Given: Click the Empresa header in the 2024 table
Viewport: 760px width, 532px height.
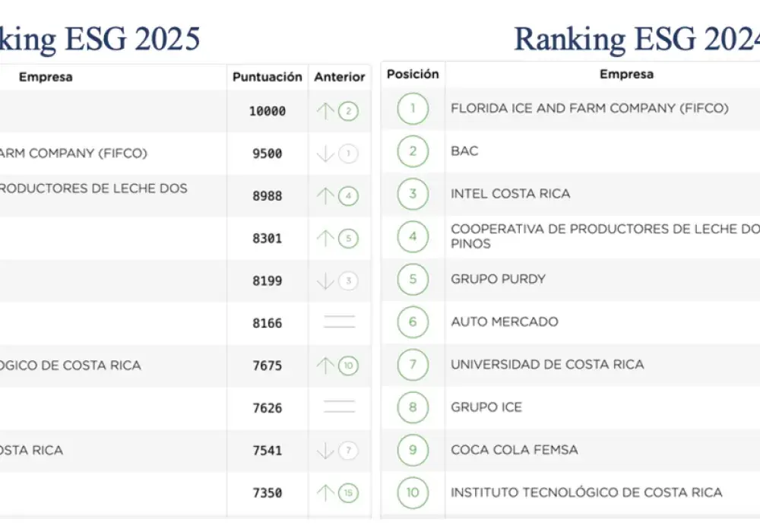Looking at the screenshot, I should [626, 74].
